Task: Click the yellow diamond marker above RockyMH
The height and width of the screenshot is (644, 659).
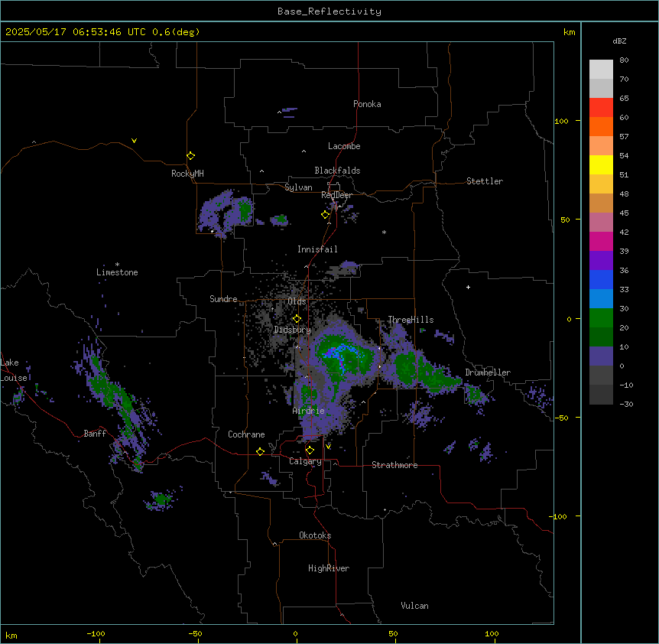Action: pyautogui.click(x=190, y=155)
